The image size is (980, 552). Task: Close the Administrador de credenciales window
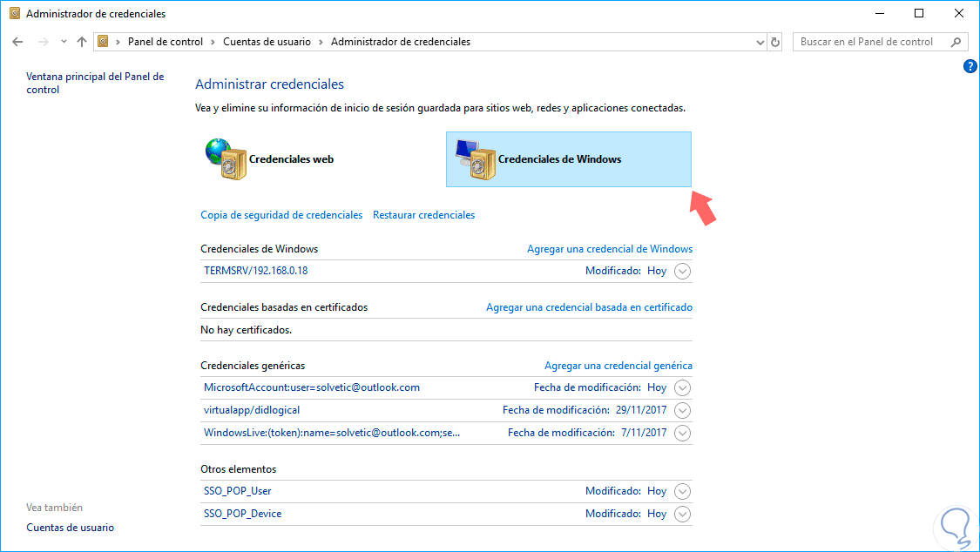pyautogui.click(x=959, y=13)
